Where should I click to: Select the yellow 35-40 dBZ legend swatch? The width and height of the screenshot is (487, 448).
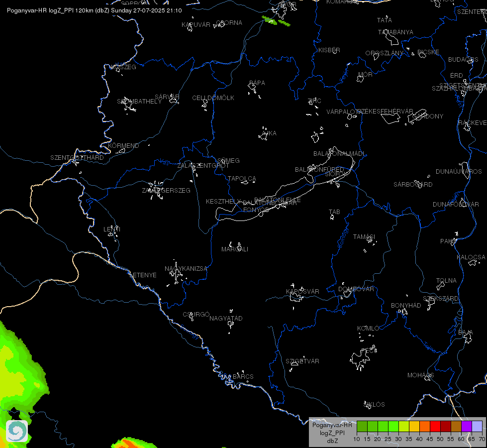414,426
